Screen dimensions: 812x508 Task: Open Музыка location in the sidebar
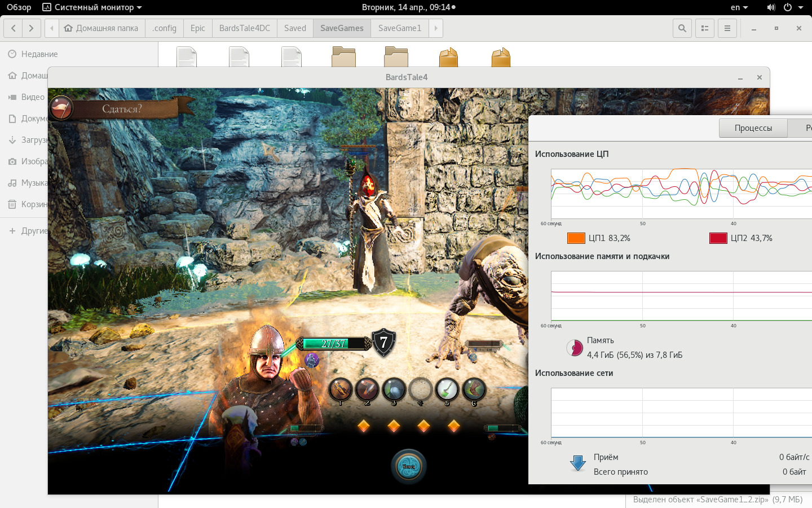pyautogui.click(x=27, y=183)
